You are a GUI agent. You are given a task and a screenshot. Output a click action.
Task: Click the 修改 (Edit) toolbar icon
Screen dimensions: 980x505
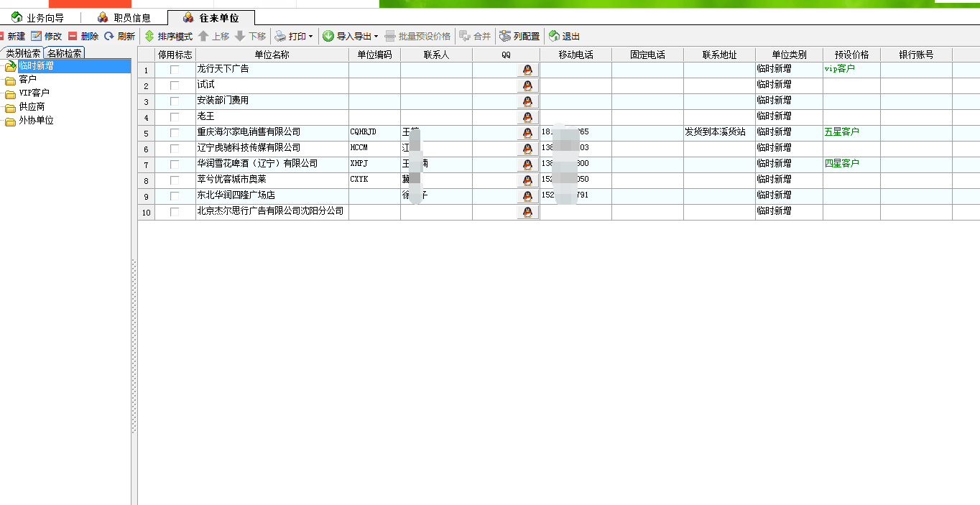point(37,36)
